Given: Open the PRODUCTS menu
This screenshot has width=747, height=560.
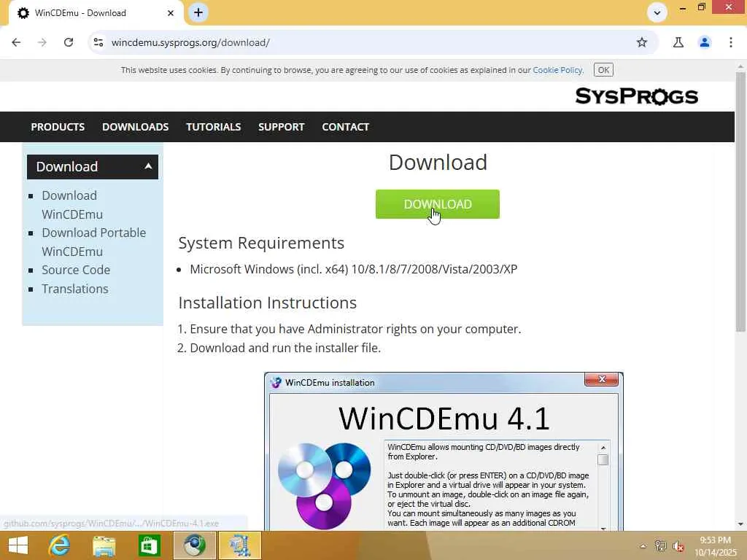Looking at the screenshot, I should pos(58,127).
